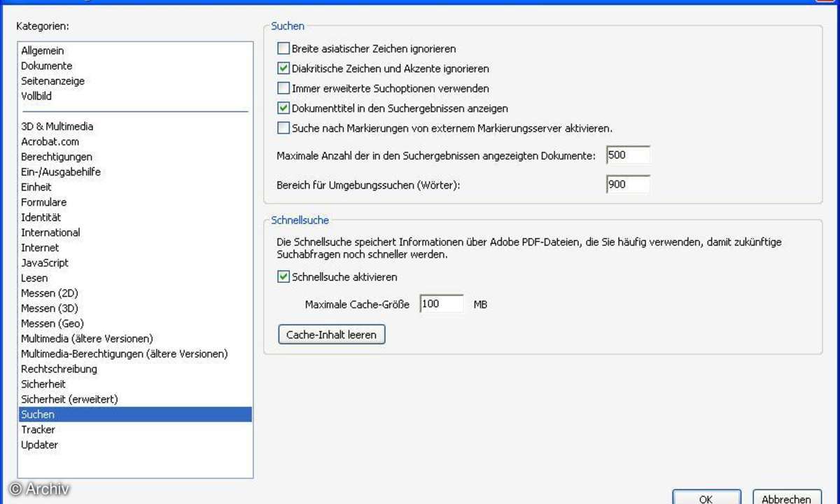840x504 pixels.
Task: Focus the Maximale Cache-Größe field
Action: tap(442, 304)
